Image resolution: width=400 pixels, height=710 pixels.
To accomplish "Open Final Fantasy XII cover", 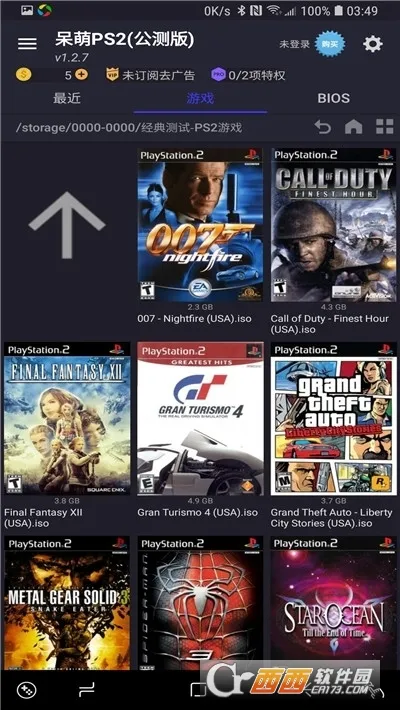I will click(x=67, y=418).
